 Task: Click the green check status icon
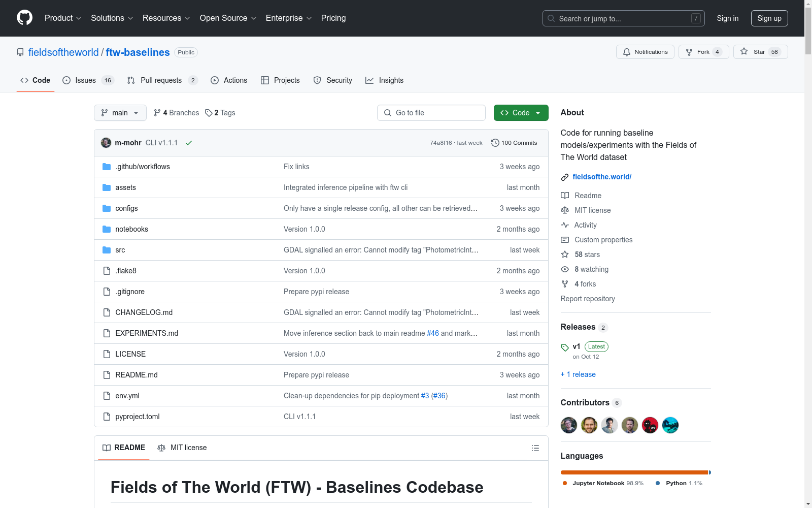point(189,143)
